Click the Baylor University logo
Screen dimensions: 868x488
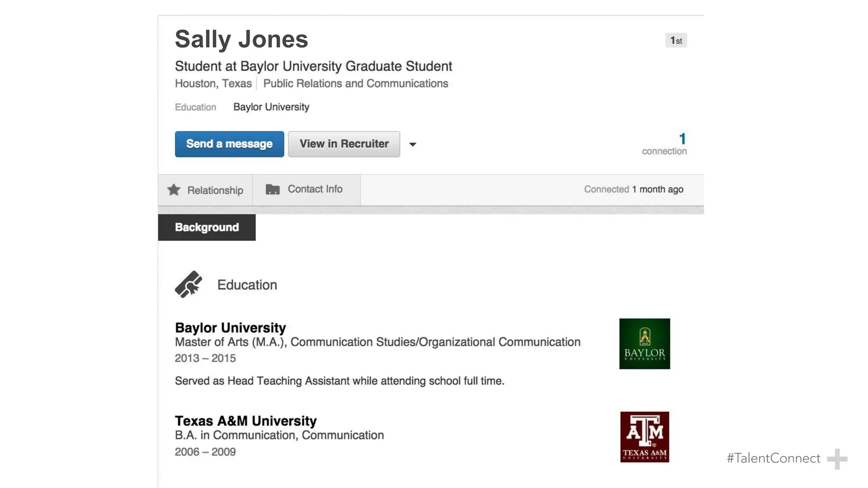[x=644, y=344]
